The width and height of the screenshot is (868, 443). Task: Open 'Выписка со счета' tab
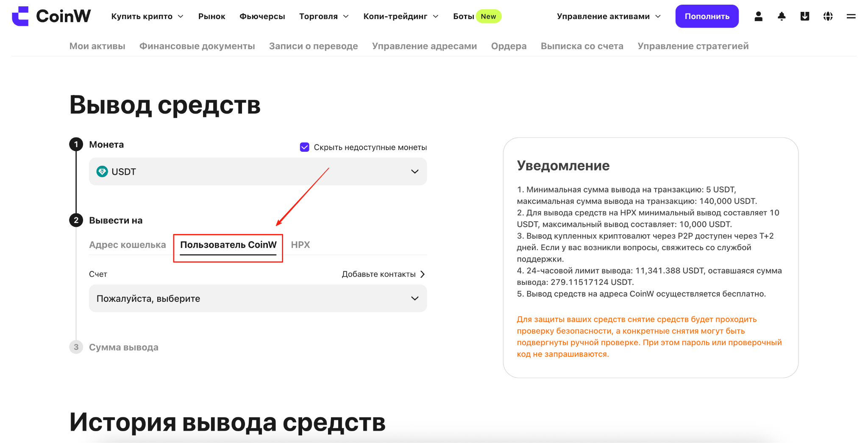point(582,46)
